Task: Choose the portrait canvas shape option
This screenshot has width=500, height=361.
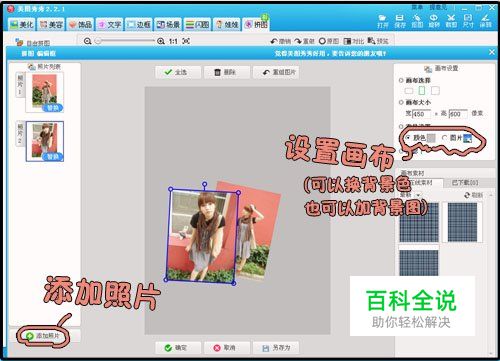Action: (422, 90)
